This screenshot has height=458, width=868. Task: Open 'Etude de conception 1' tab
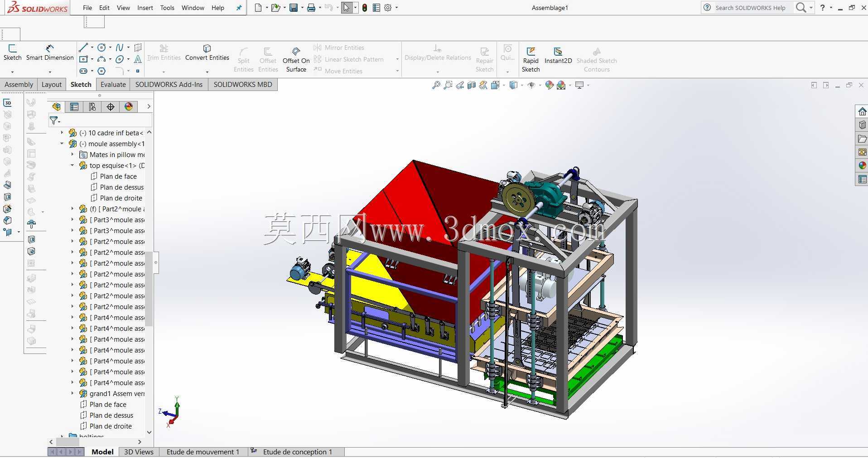(297, 452)
